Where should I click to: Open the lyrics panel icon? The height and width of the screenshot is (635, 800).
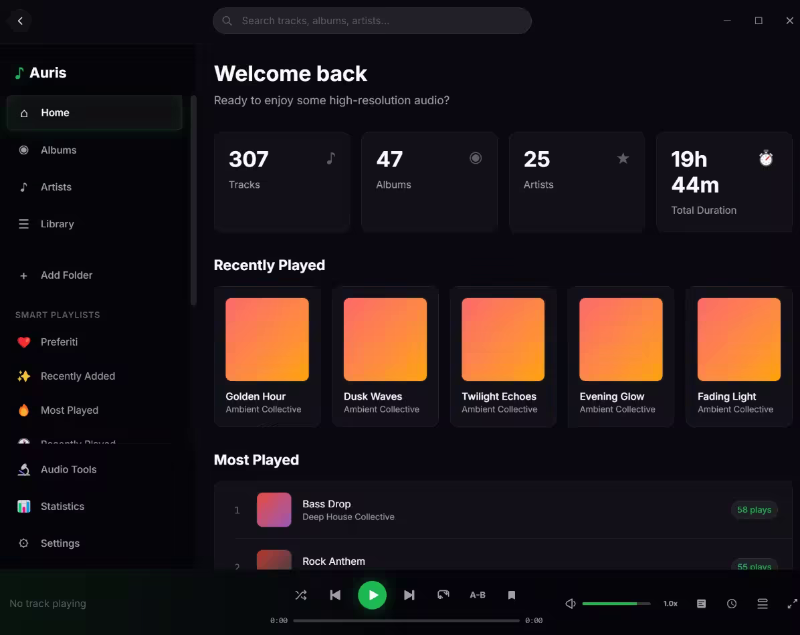tap(701, 604)
